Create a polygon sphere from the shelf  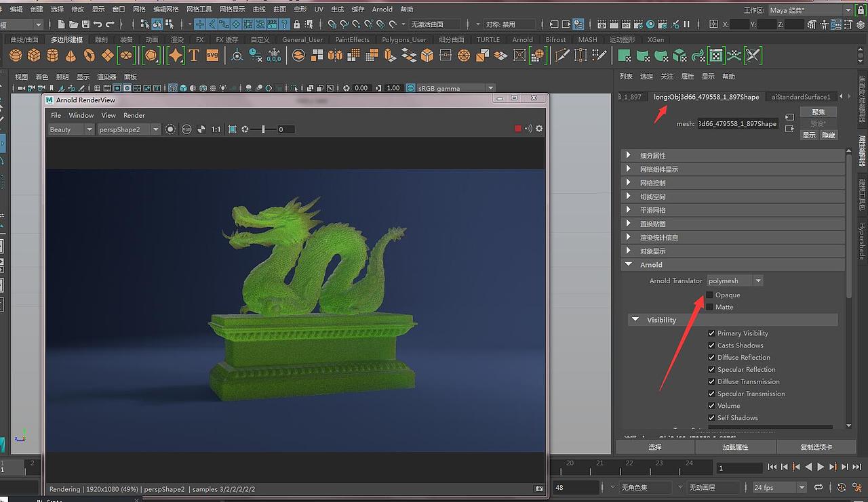coord(16,55)
